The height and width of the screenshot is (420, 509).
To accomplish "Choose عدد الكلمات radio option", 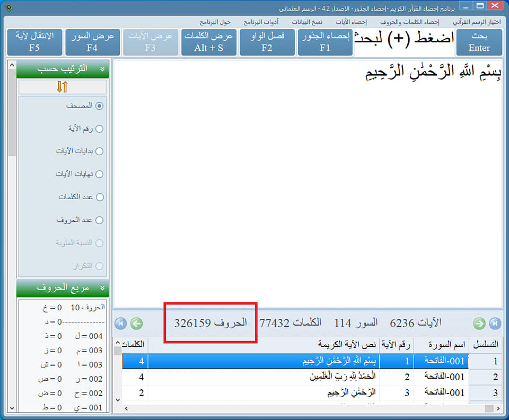I will click(x=100, y=197).
